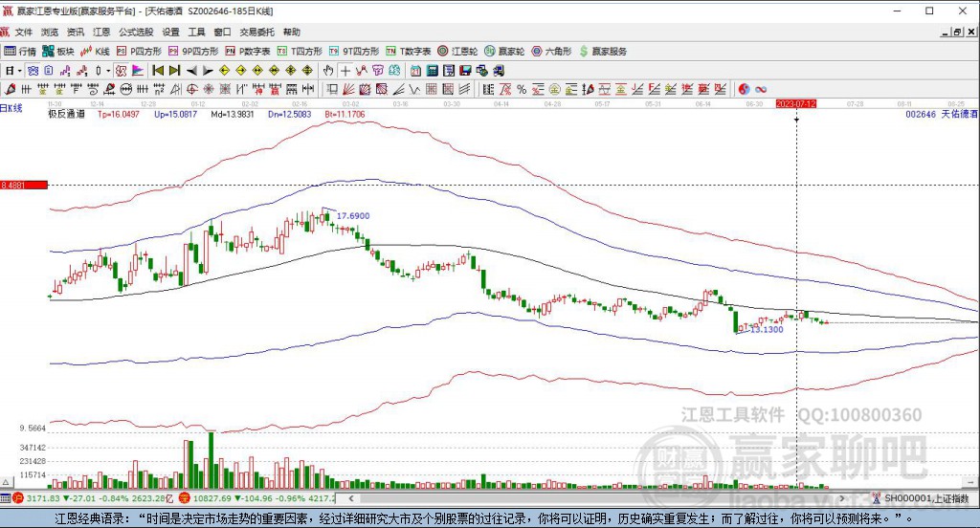
Task: Open the 帮助 menu
Action: tap(291, 32)
